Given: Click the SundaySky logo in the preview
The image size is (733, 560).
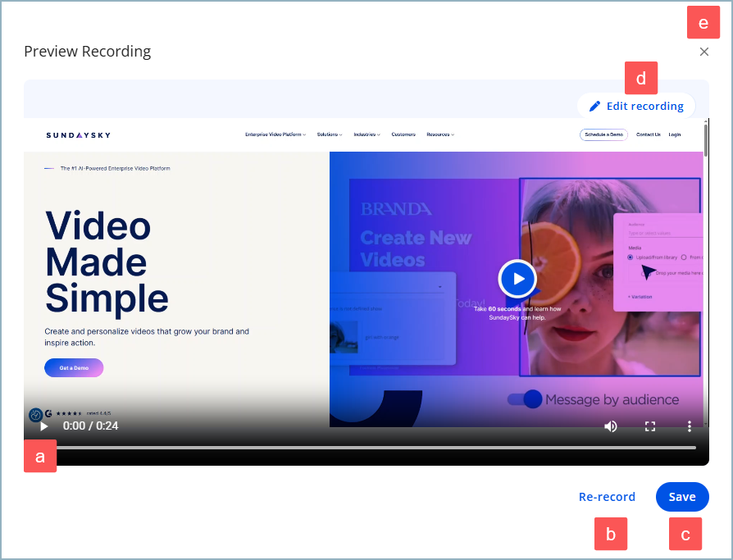Looking at the screenshot, I should 79,135.
